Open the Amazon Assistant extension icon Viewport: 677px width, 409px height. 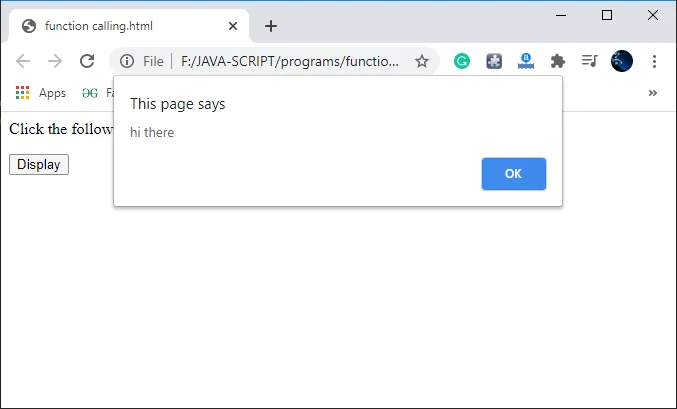point(526,61)
